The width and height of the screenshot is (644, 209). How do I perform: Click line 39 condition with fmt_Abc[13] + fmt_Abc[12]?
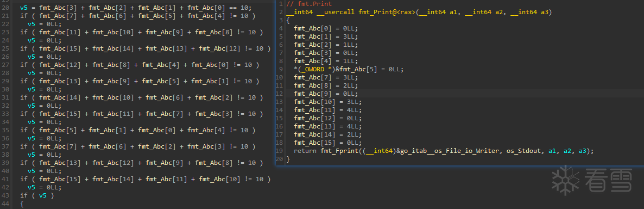(x=142, y=163)
